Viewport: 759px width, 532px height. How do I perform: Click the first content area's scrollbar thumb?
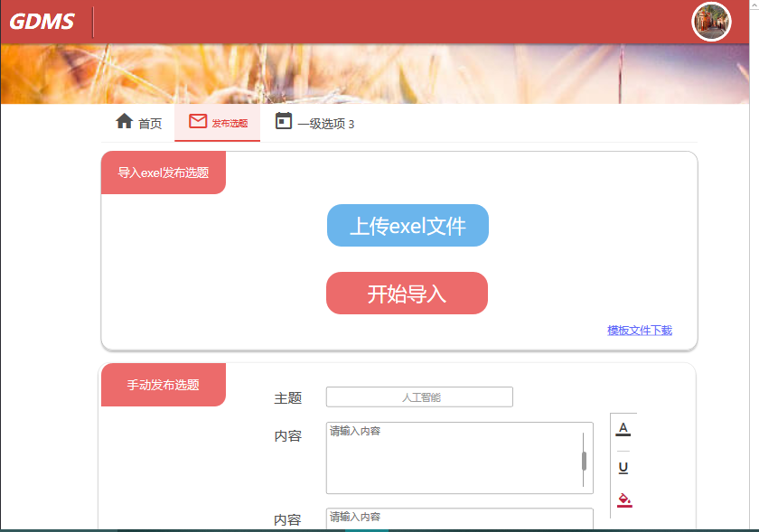[584, 461]
